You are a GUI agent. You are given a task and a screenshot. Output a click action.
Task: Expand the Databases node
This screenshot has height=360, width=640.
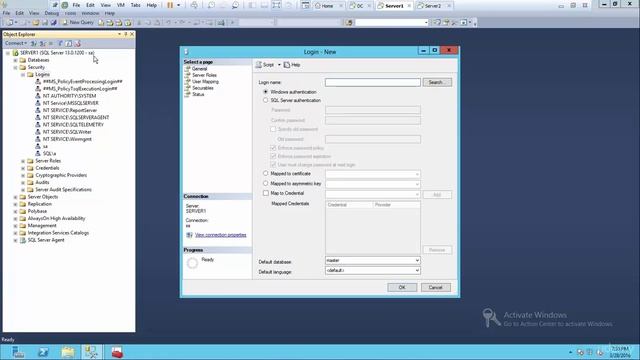(16, 60)
